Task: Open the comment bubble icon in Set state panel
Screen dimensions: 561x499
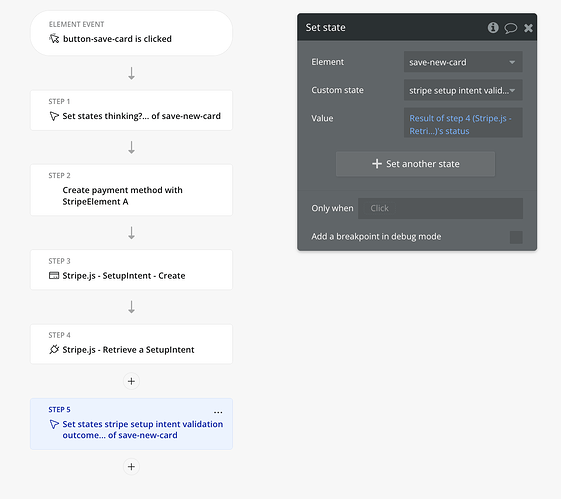Action: pos(511,28)
